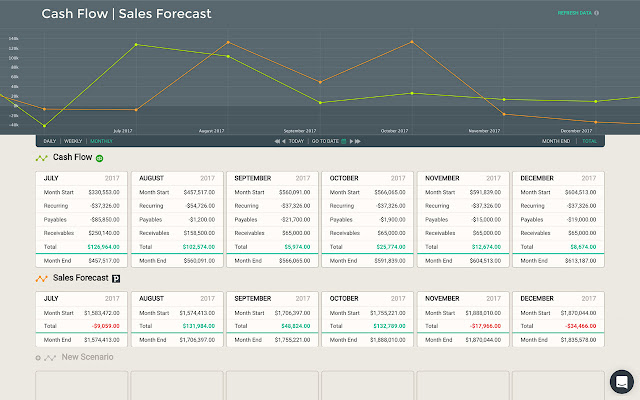The height and width of the screenshot is (400, 640).
Task: Click July Receivables value $250,140.00
Action: tap(104, 233)
